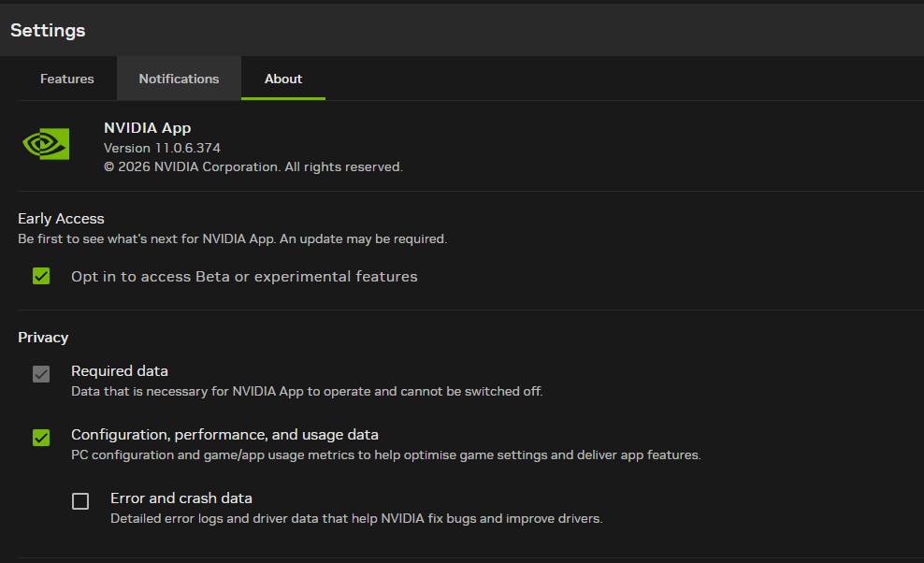Viewport: 924px width, 563px height.
Task: Click 'Be first to see what's next' description
Action: [233, 238]
